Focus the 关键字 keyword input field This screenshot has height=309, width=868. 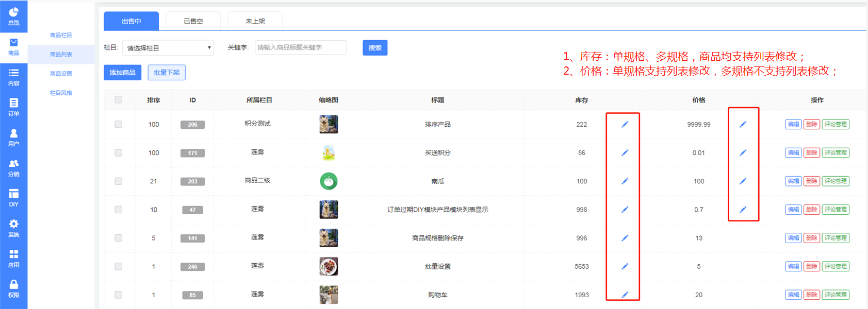(301, 47)
